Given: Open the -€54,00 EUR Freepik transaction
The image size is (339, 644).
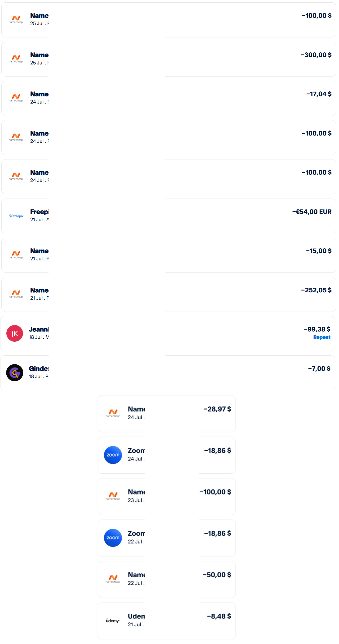Looking at the screenshot, I should 169,216.
